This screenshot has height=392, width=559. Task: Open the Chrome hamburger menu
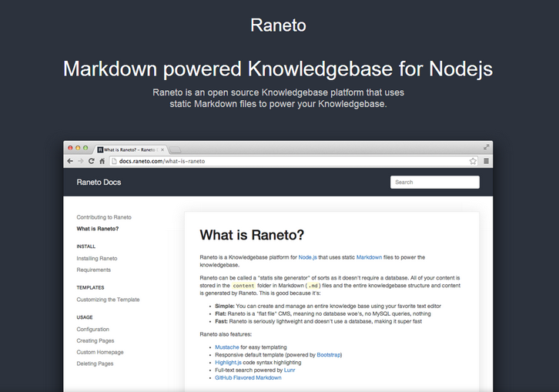486,161
